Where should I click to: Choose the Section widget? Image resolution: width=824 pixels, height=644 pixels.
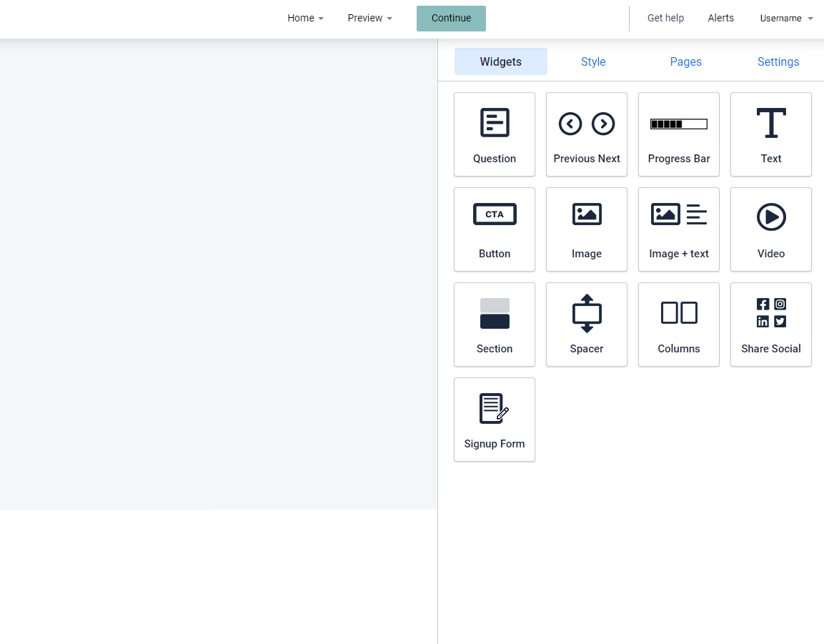pos(495,325)
